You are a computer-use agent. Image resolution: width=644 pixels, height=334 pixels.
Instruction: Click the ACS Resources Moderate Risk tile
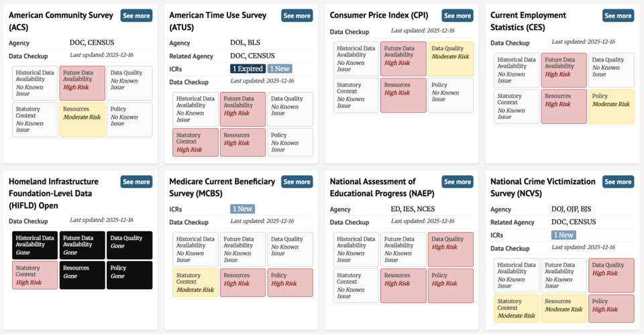pyautogui.click(x=82, y=119)
